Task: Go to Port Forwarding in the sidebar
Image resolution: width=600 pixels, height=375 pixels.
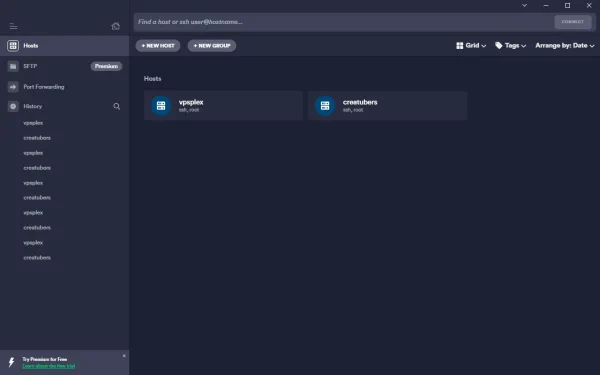Action: 65,87
